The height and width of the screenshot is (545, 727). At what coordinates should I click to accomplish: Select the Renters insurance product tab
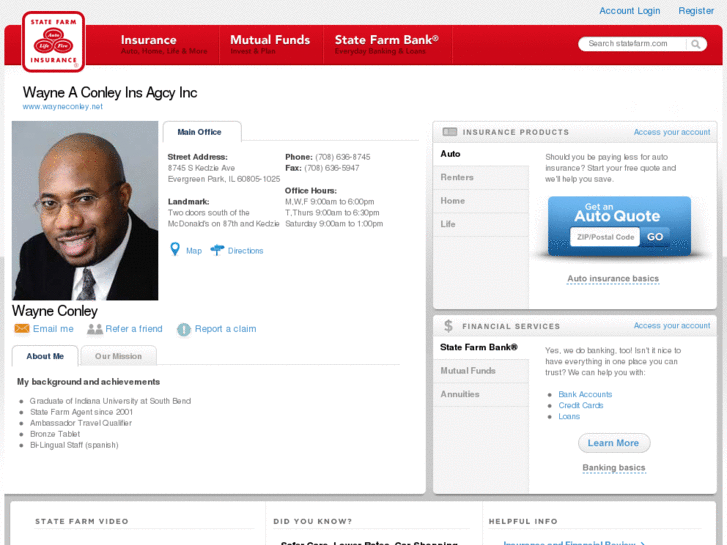pos(481,177)
